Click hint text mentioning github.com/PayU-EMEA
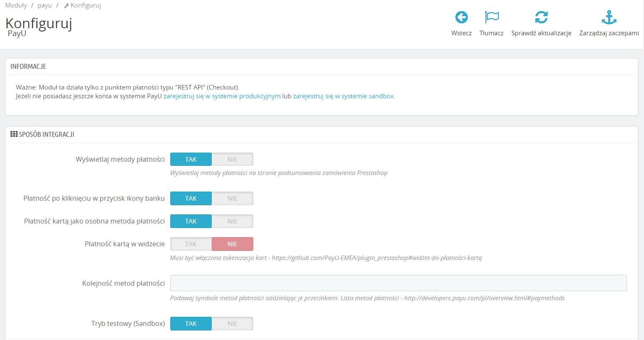 (x=326, y=257)
